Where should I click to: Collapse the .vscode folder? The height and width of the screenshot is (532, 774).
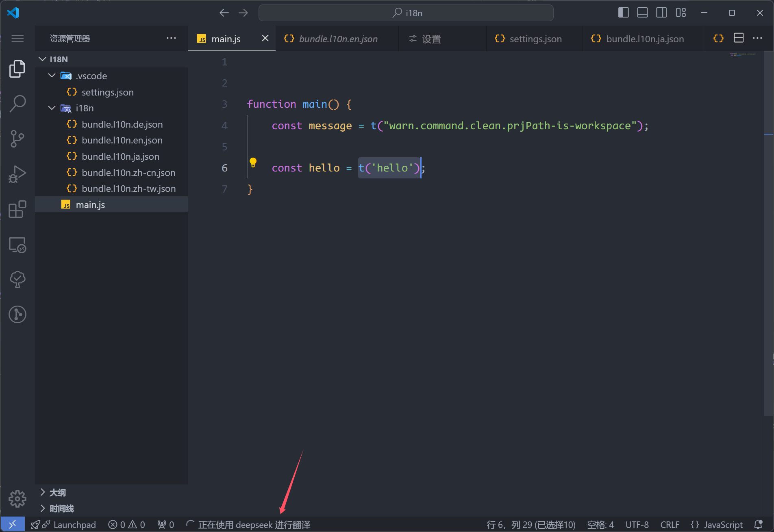111,76
